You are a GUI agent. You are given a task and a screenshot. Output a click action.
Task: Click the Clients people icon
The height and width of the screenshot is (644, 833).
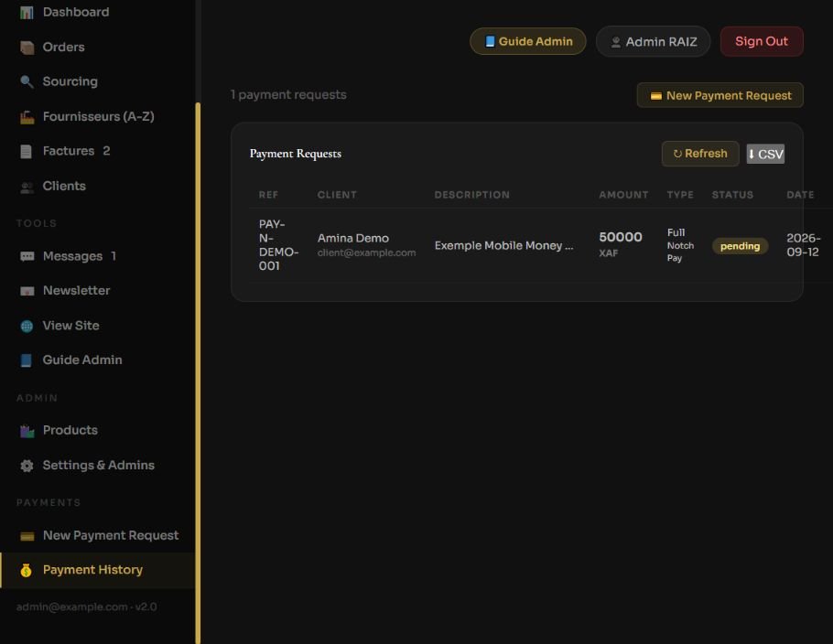point(27,187)
